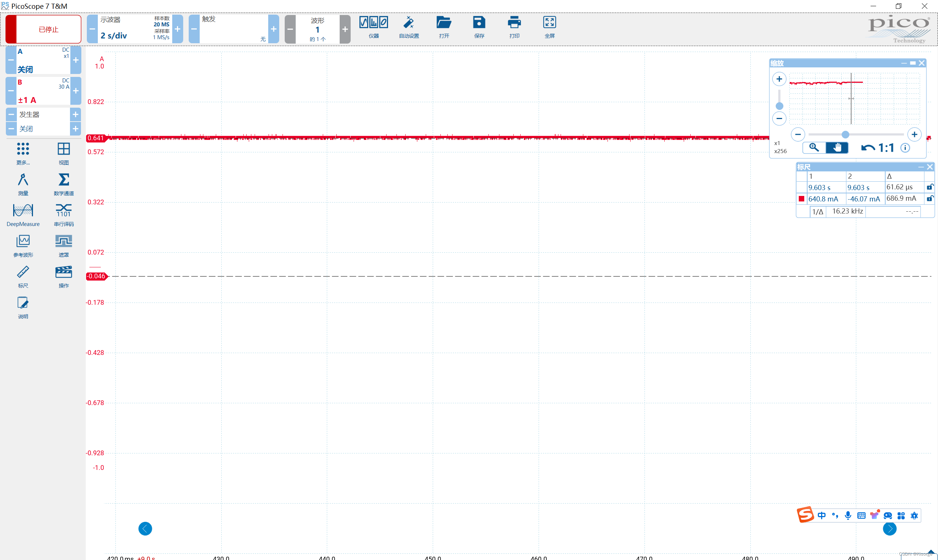
Task: Increase timebase with plus beside sample rate
Action: (x=177, y=29)
